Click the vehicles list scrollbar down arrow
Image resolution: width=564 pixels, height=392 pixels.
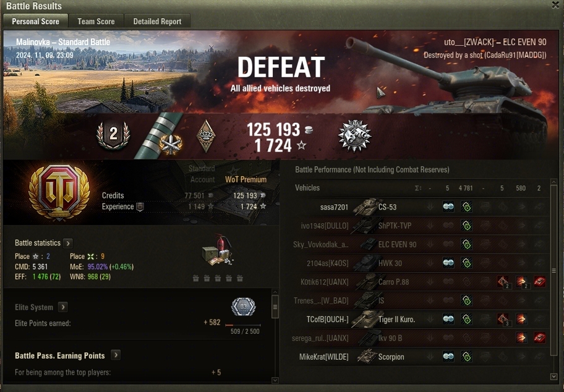point(554,377)
